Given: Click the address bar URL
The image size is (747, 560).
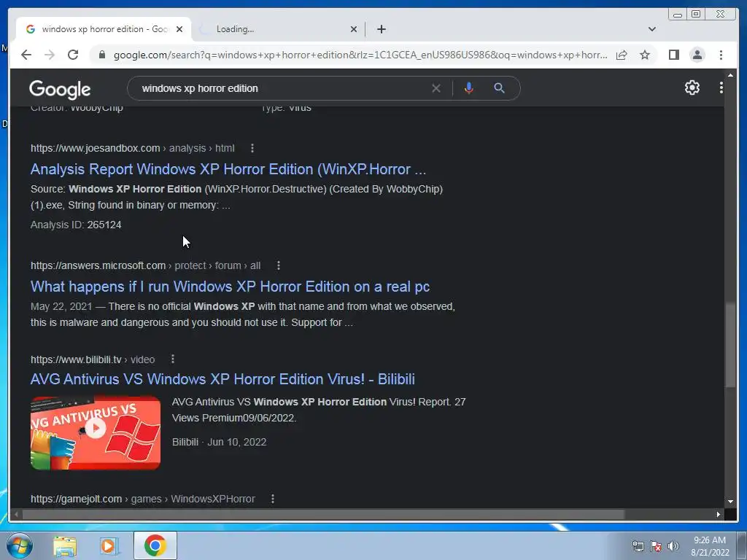Looking at the screenshot, I should point(360,55).
